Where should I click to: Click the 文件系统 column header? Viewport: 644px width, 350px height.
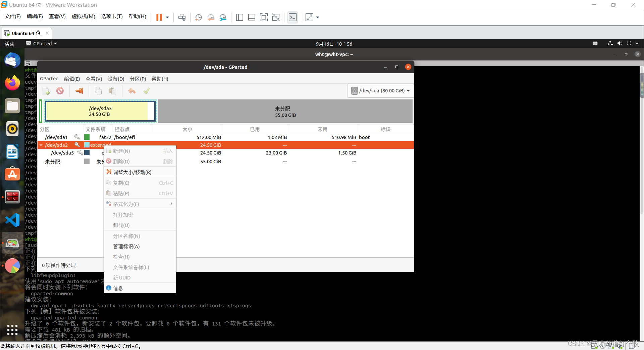pos(96,129)
